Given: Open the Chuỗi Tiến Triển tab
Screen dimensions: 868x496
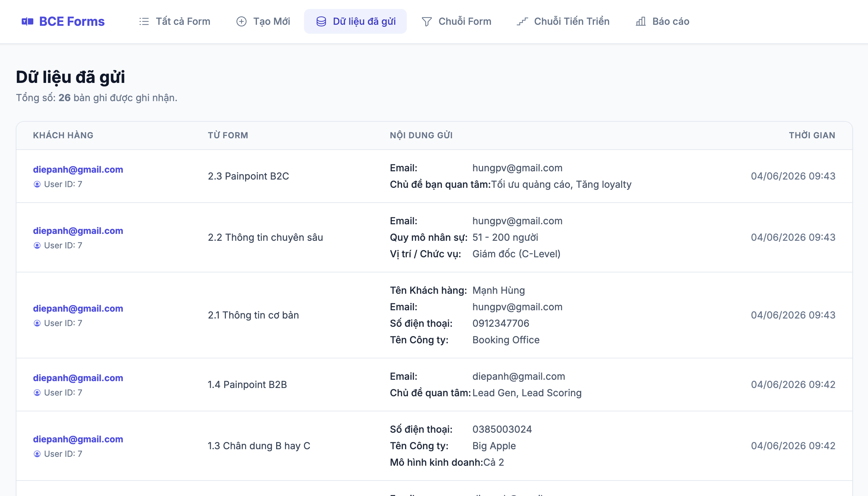Looking at the screenshot, I should pos(563,22).
